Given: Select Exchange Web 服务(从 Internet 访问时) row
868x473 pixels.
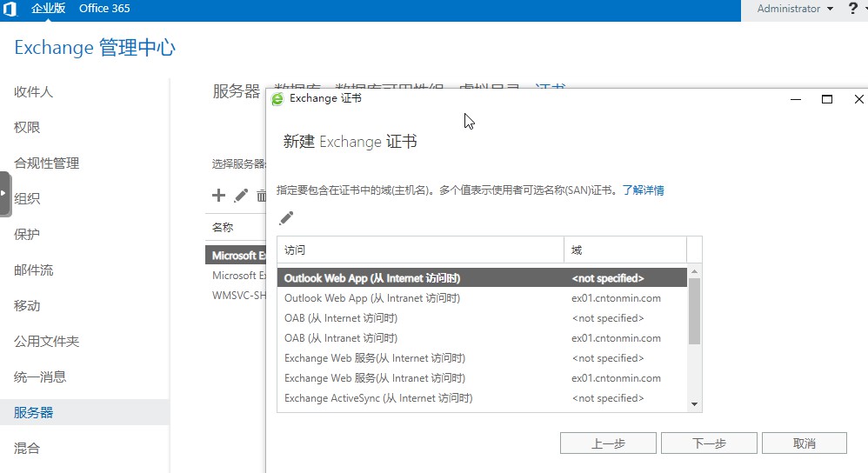Looking at the screenshot, I should pos(482,358).
